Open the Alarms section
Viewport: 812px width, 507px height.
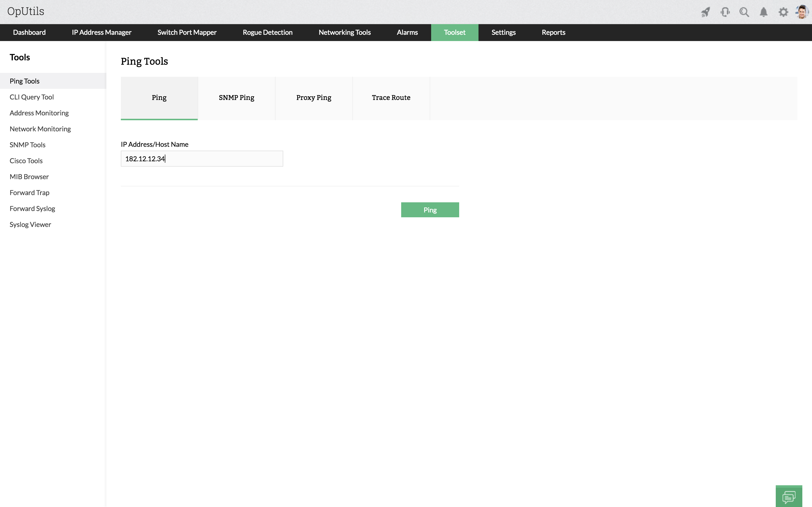point(407,32)
